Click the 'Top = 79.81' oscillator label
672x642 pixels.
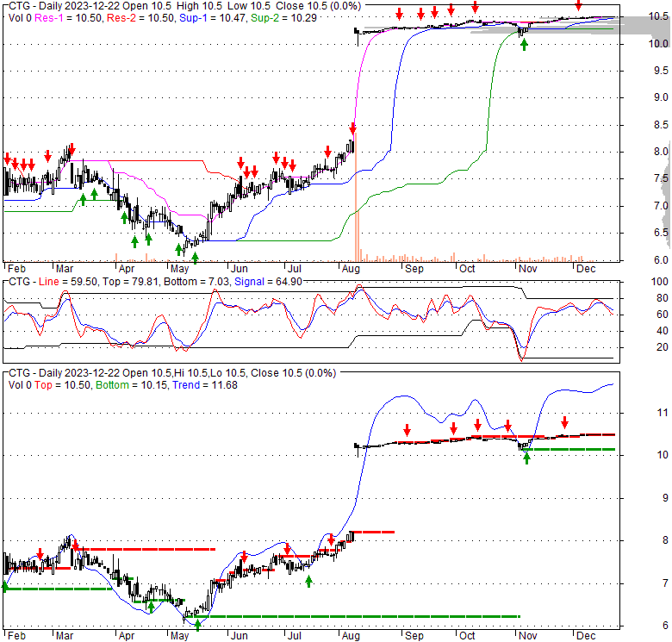[130, 282]
